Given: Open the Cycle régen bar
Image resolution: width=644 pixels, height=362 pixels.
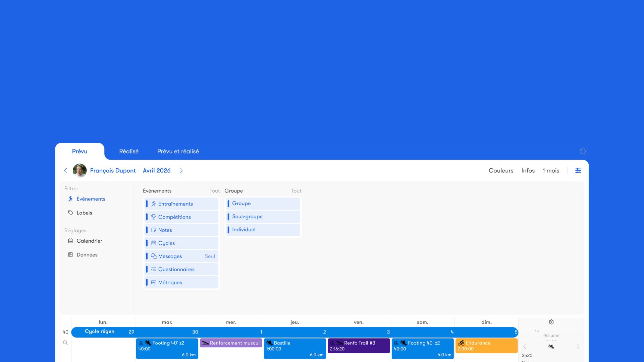Looking at the screenshot, I should point(295,332).
